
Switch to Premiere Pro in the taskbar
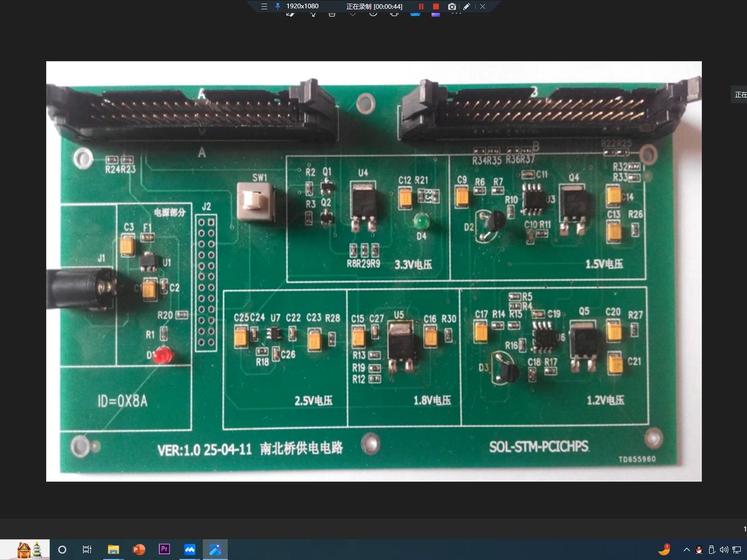(x=164, y=549)
